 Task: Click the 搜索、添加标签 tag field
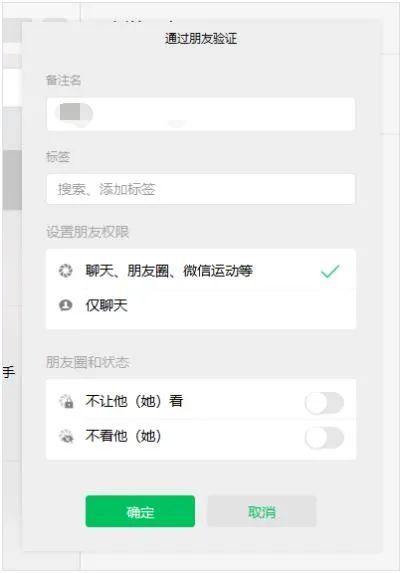click(201, 189)
